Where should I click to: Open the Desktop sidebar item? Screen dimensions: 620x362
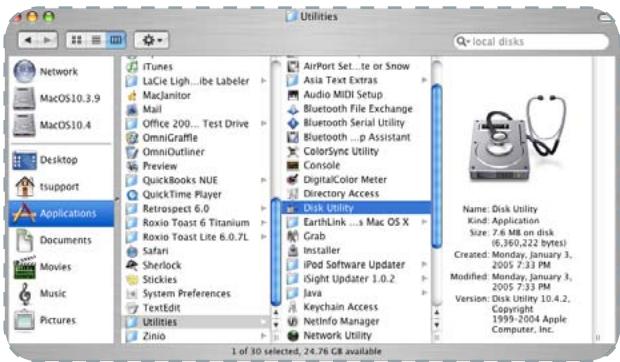pos(45,160)
